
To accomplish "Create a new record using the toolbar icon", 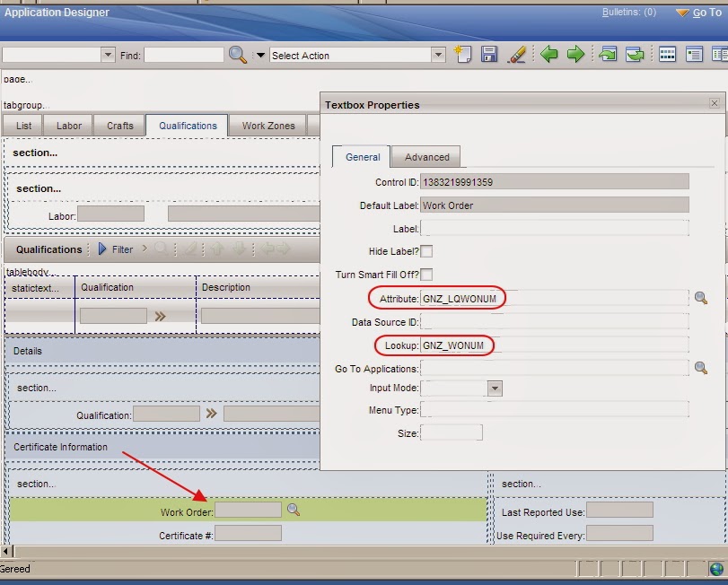I will pyautogui.click(x=463, y=55).
